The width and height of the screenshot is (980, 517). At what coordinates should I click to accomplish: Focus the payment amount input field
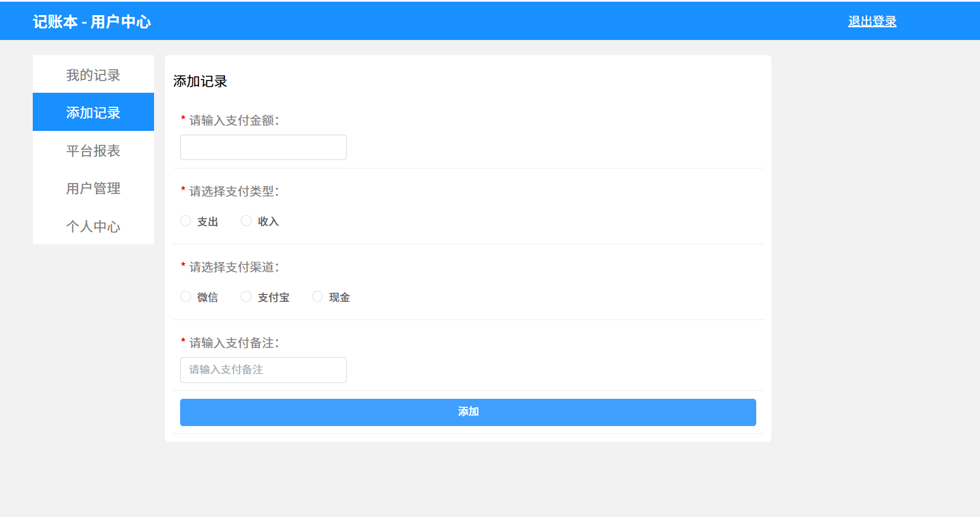pos(263,147)
